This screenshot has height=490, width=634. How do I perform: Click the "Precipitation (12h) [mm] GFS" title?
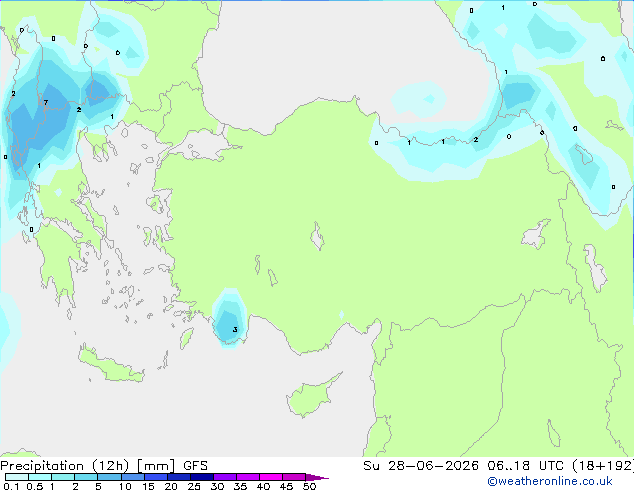pos(104,466)
